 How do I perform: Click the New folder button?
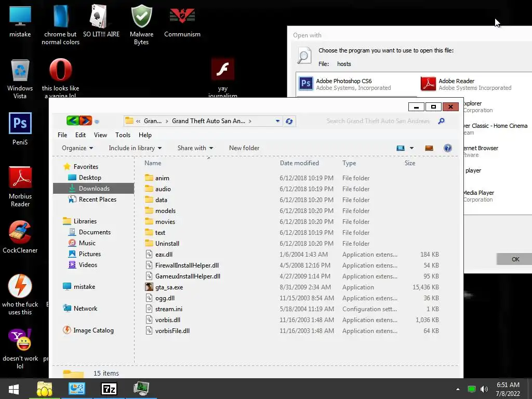(244, 148)
